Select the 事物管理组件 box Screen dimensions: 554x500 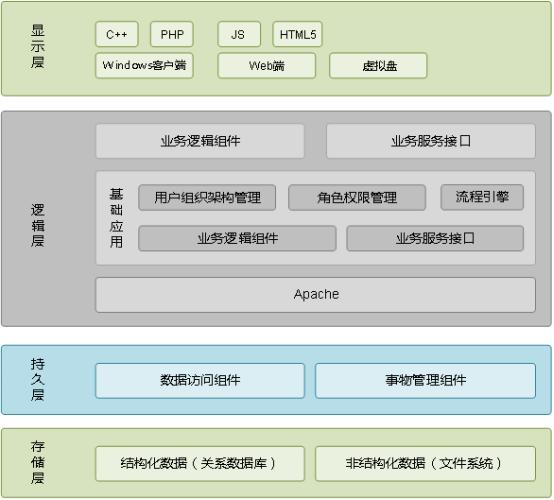(425, 381)
